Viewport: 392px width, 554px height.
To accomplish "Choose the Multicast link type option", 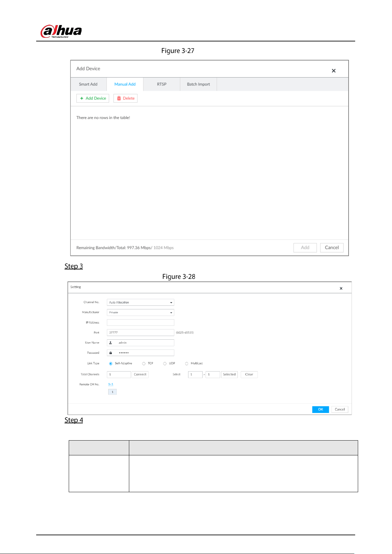I will pyautogui.click(x=186, y=364).
